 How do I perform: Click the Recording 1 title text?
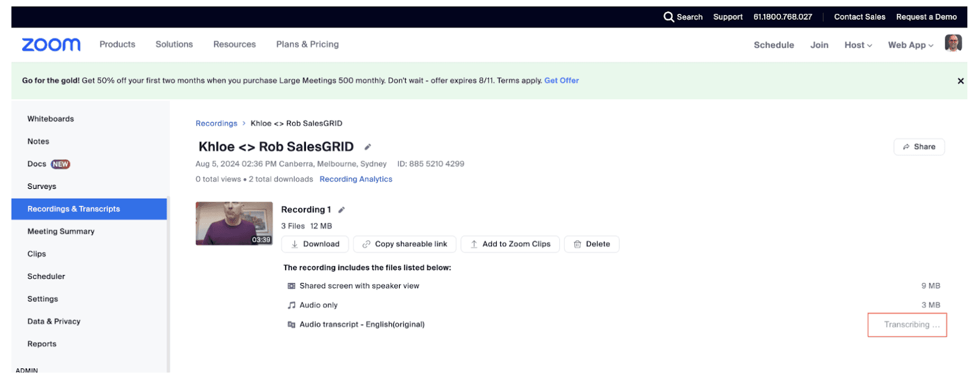306,210
